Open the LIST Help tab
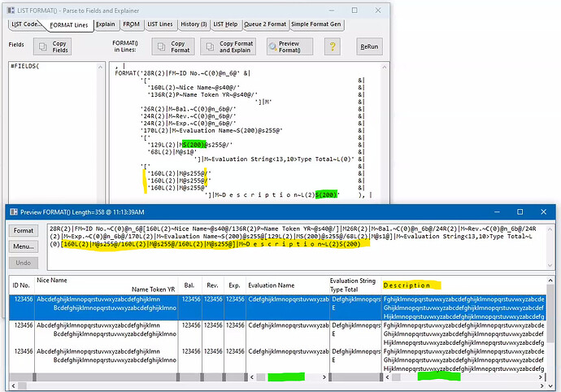 click(x=226, y=24)
